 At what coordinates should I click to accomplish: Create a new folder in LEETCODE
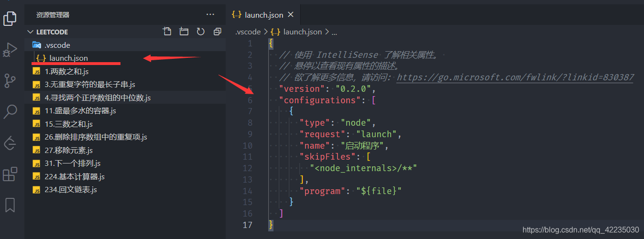(184, 32)
